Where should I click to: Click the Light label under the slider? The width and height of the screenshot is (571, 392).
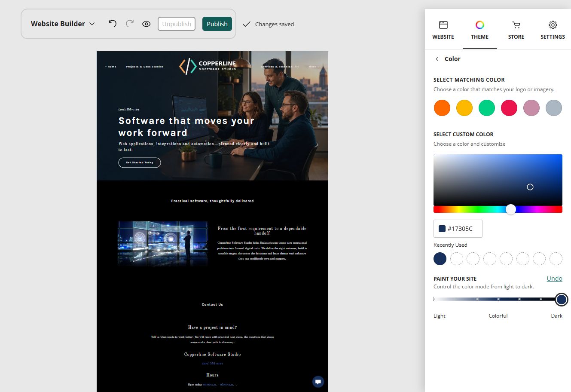pos(440,316)
